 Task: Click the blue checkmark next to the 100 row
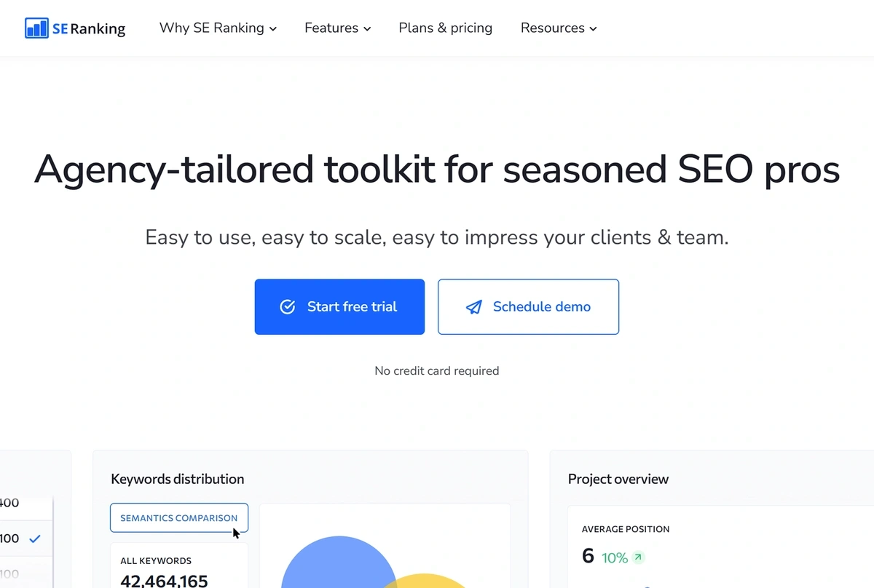(34, 539)
